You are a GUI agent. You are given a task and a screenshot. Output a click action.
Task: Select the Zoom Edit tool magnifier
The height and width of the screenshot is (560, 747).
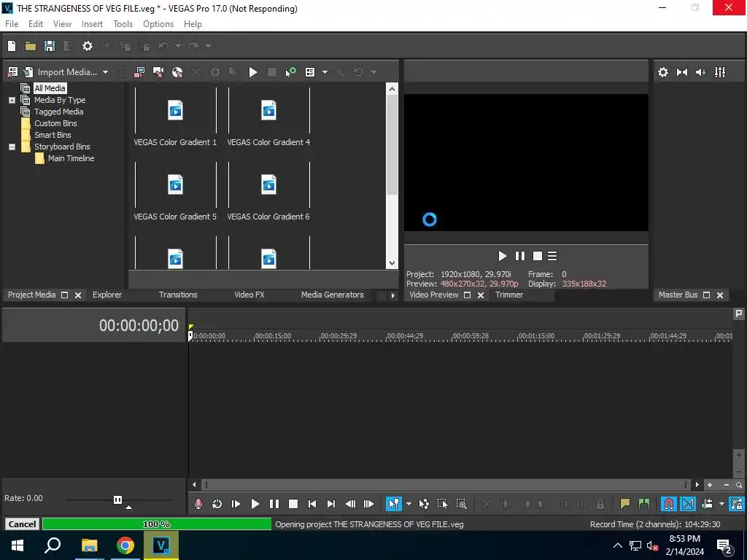(x=461, y=504)
